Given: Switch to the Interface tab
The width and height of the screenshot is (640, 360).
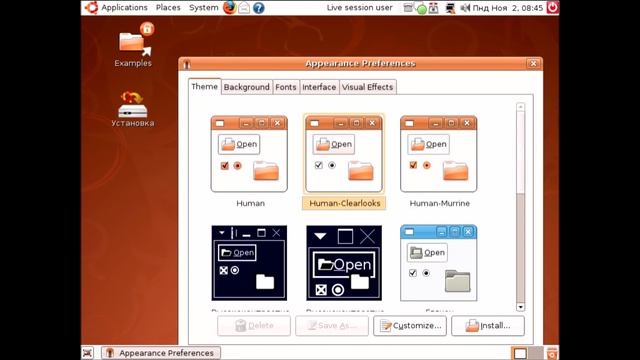Looking at the screenshot, I should 319,87.
